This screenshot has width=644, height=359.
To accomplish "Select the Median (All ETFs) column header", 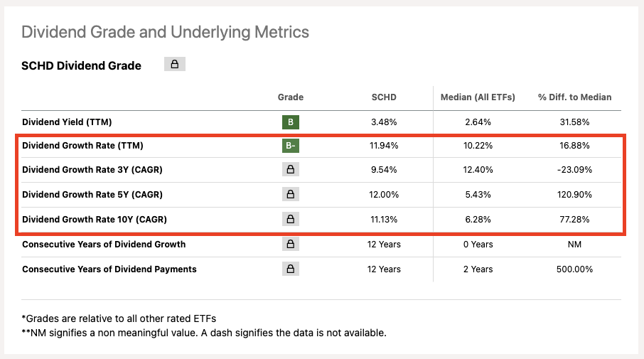I will coord(478,97).
